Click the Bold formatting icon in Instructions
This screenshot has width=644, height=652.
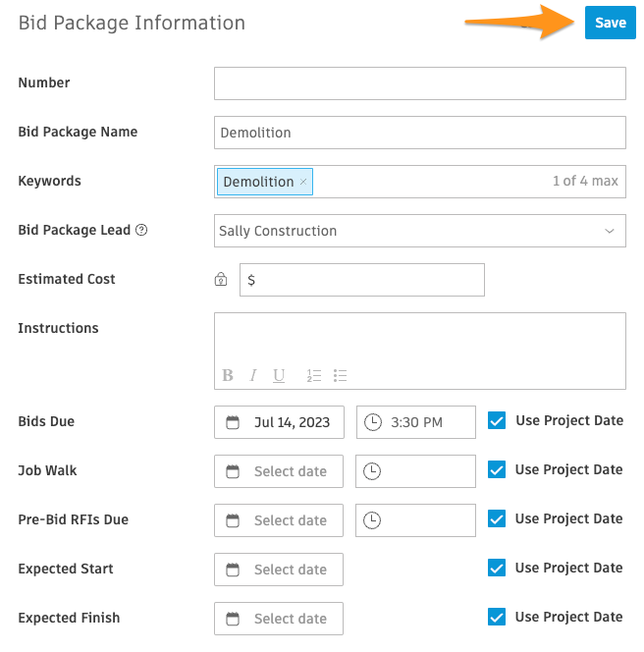tap(228, 375)
